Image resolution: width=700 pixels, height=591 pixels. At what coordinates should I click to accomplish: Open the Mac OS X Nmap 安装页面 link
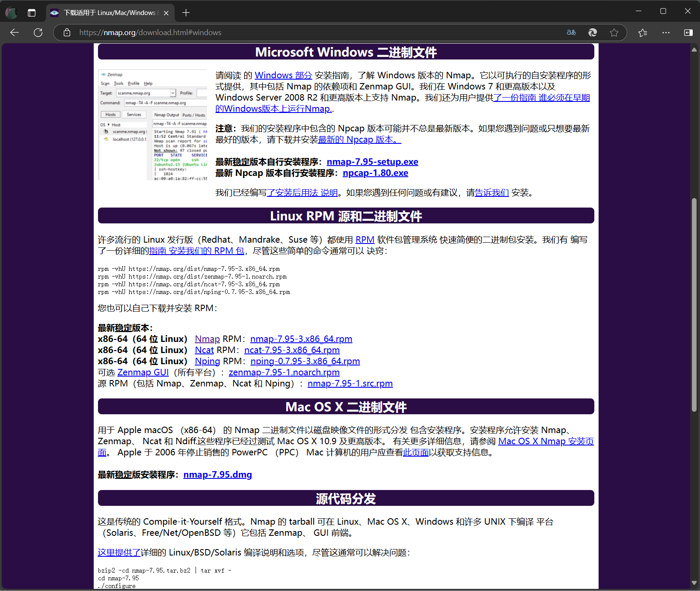[x=546, y=441]
